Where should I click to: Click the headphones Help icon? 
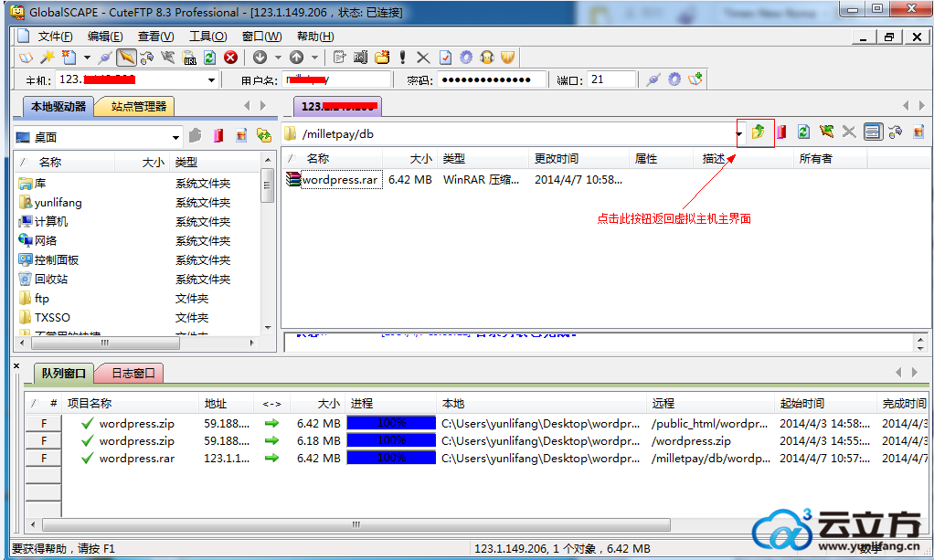(x=487, y=58)
